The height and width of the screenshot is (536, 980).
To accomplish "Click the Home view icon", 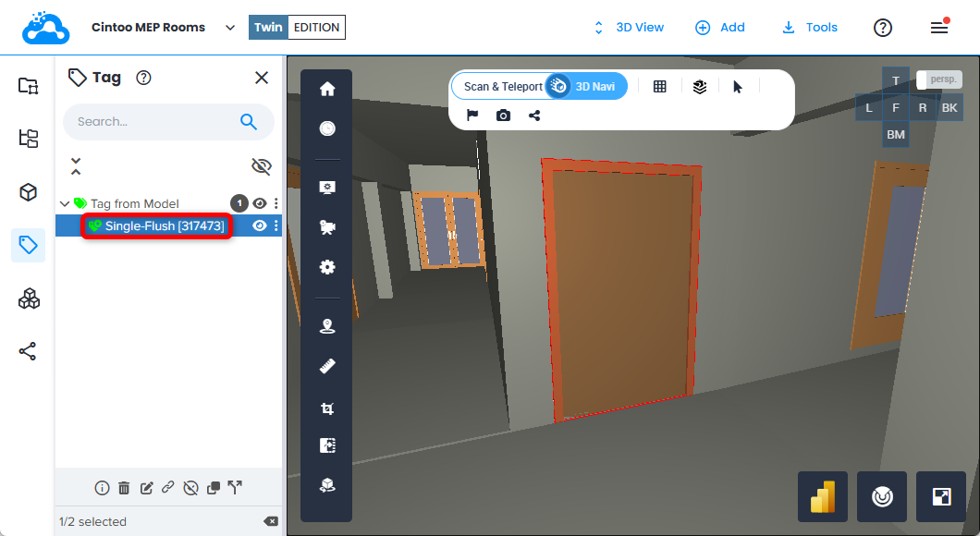I will [327, 90].
